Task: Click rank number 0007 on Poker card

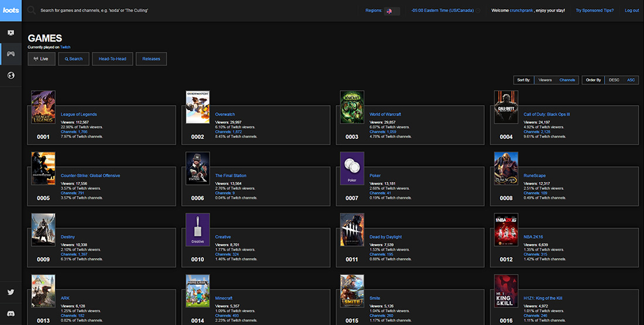Action: pos(352,198)
